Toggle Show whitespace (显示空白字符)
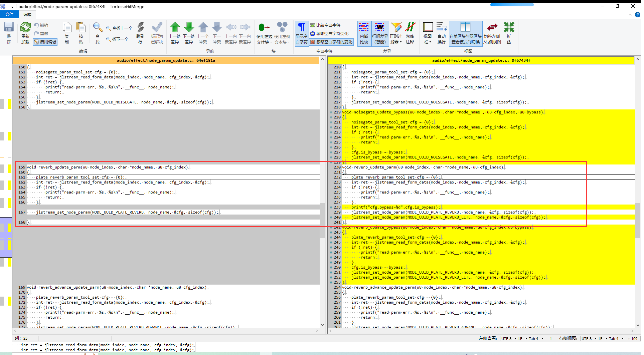This screenshot has width=644, height=355. pos(302,33)
